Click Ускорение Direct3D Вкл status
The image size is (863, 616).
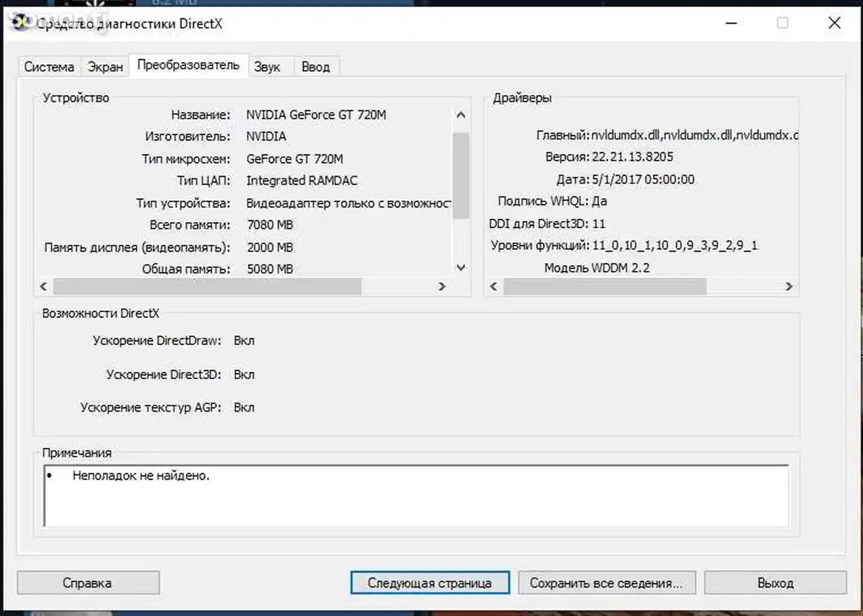(244, 375)
